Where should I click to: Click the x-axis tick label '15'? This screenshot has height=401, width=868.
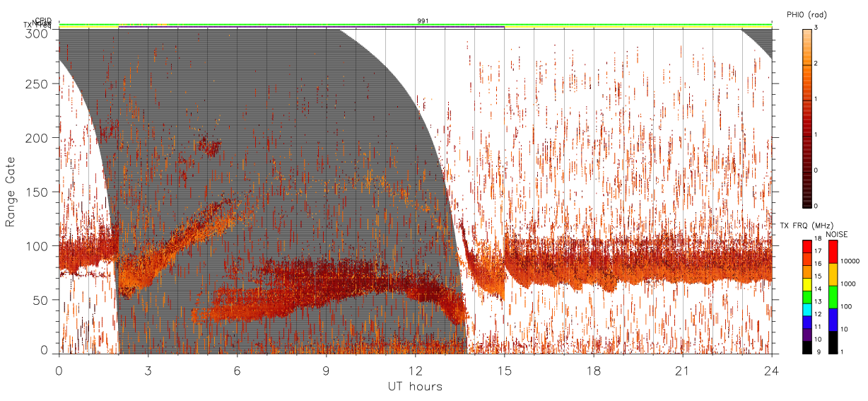504,371
